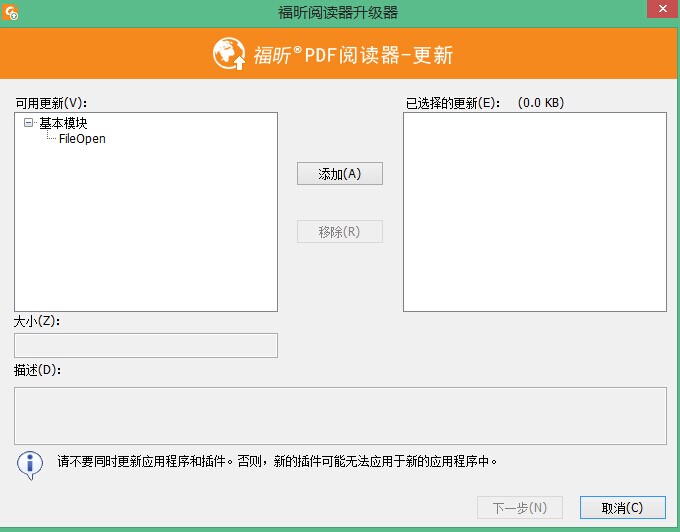Click the 描述(D) description box
This screenshot has height=532, width=680.
point(340,416)
